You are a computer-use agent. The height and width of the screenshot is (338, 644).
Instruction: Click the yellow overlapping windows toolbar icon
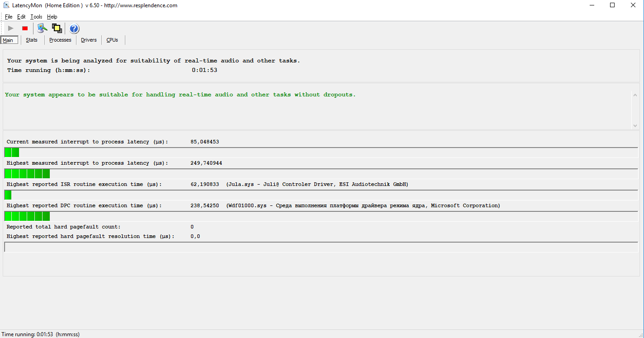57,29
